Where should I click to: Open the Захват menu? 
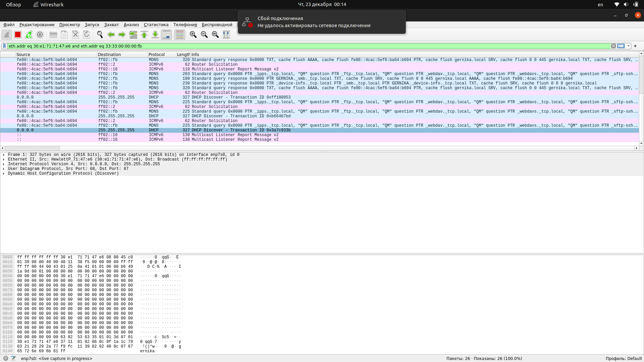[x=112, y=24]
